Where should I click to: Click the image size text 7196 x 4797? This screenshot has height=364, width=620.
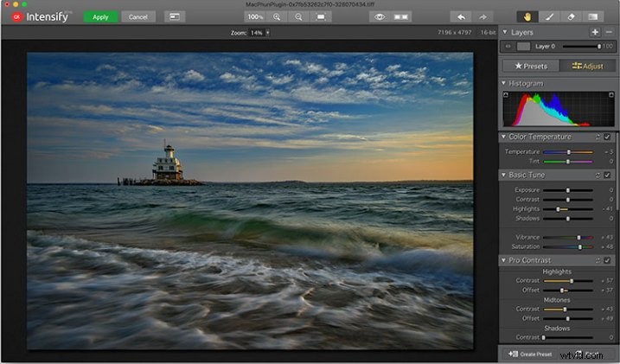click(454, 32)
